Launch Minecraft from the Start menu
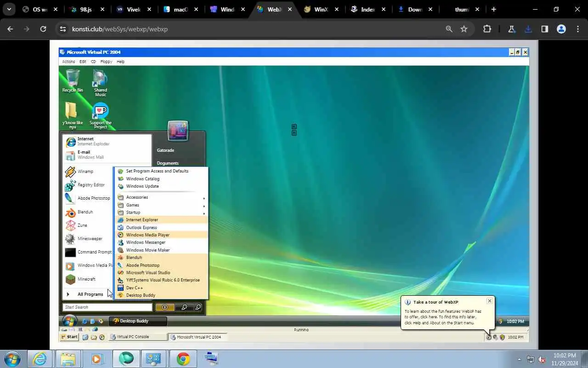Image resolution: width=588 pixels, height=368 pixels. point(88,279)
